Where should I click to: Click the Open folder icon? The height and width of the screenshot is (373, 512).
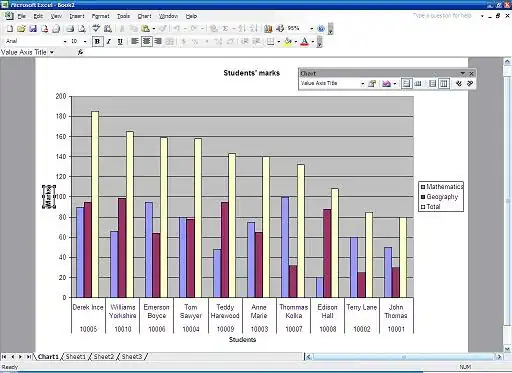21,29
